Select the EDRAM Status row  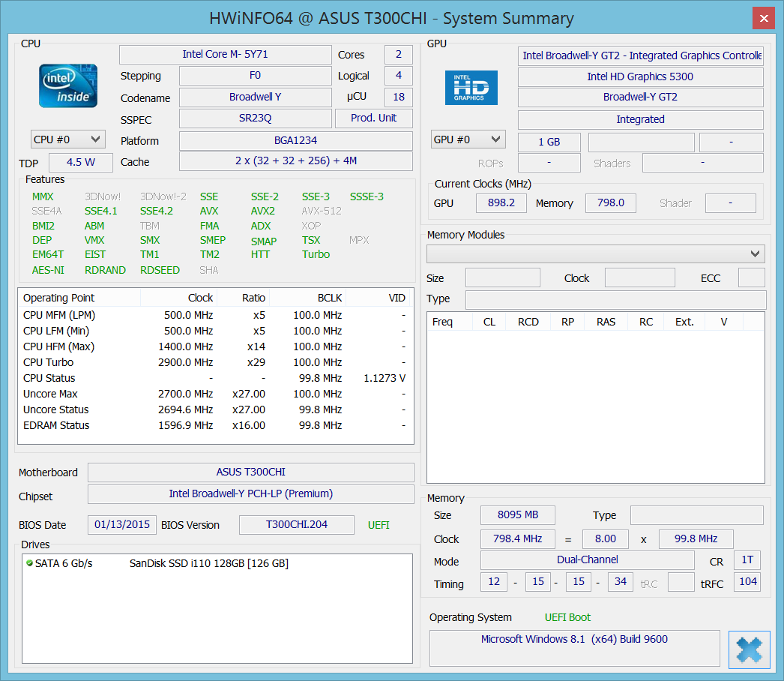(214, 425)
